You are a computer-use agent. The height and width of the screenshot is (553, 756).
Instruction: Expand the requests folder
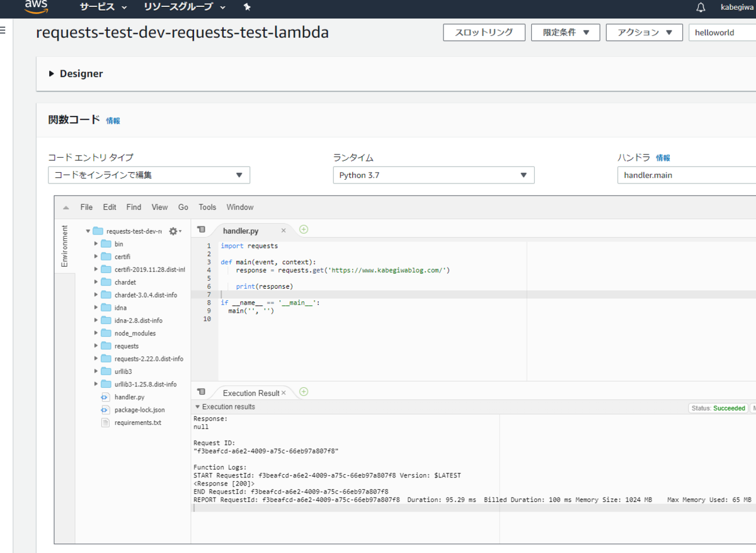(96, 346)
